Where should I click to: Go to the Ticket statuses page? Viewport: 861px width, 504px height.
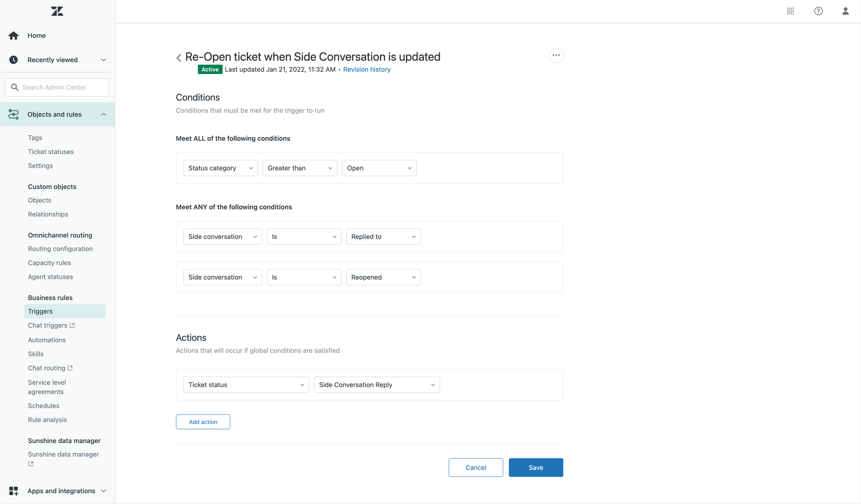(x=51, y=152)
